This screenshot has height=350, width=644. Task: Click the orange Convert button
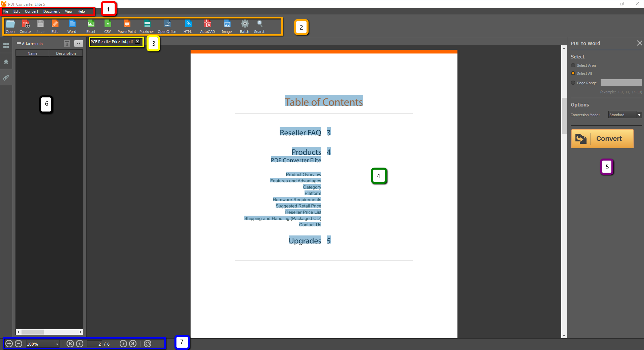[x=602, y=139]
